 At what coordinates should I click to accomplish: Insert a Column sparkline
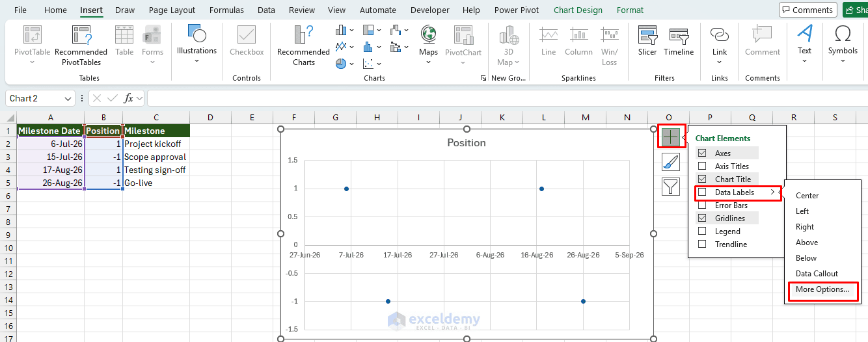point(578,40)
